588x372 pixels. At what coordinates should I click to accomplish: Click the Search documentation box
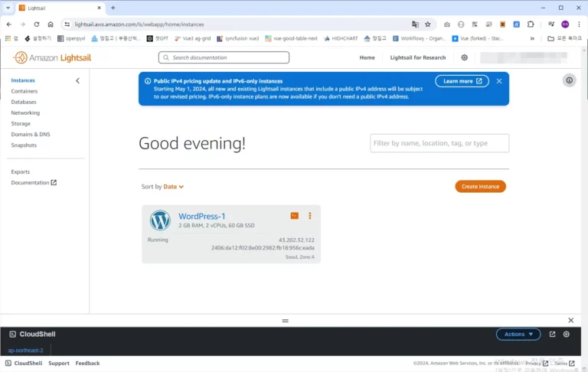224,57
